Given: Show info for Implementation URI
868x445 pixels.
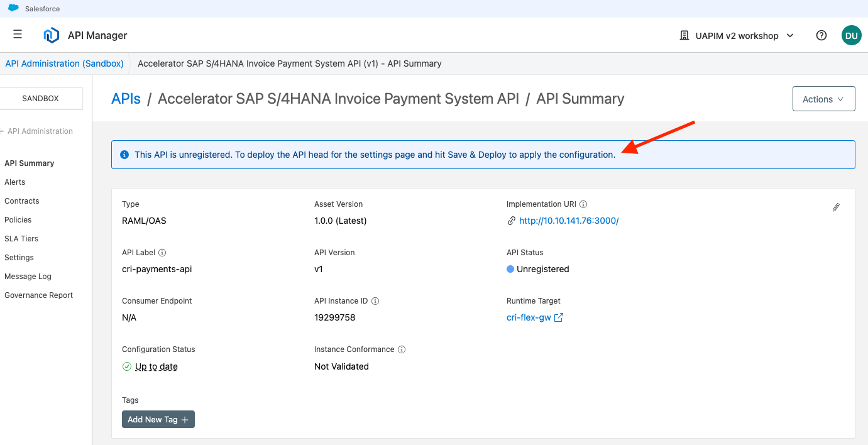Looking at the screenshot, I should (x=583, y=204).
